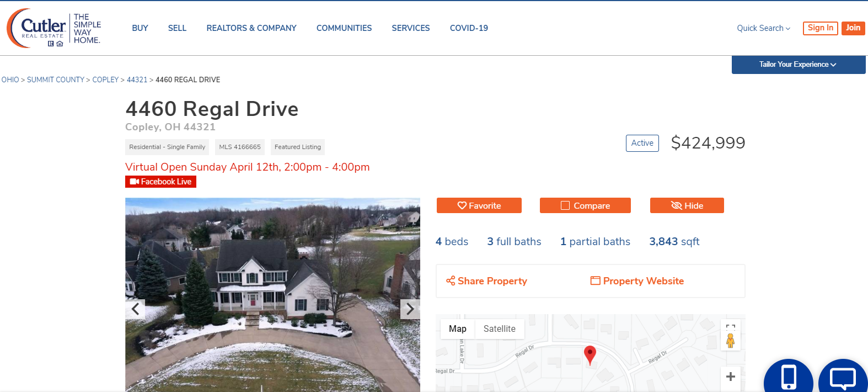Click the 3,843 sqft text
Viewport: 868px width, 392px height.
tap(674, 241)
